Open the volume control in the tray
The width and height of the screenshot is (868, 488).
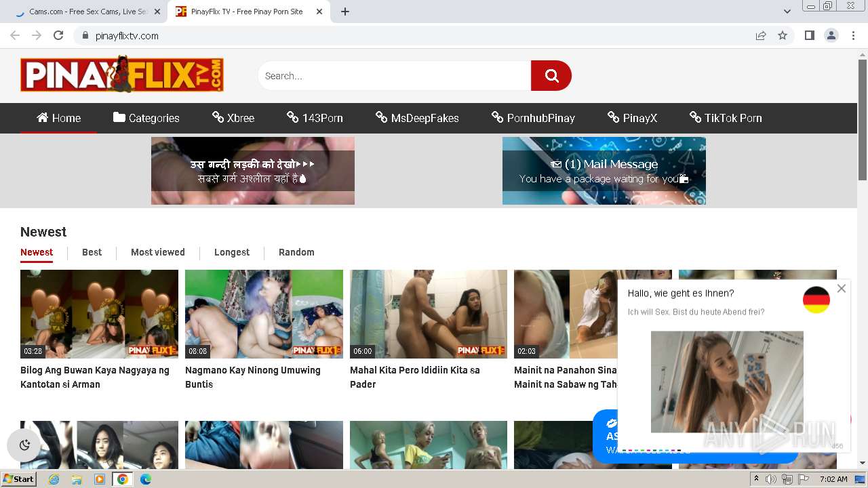coord(771,479)
